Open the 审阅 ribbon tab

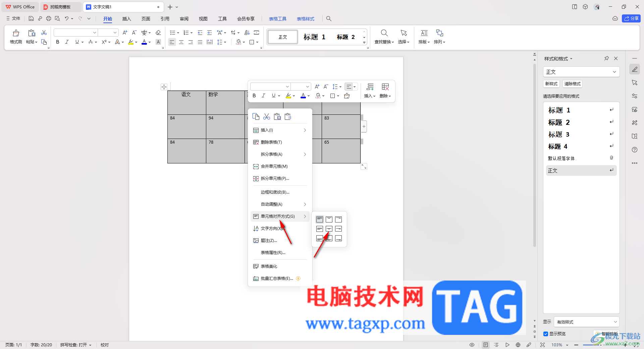(x=184, y=19)
